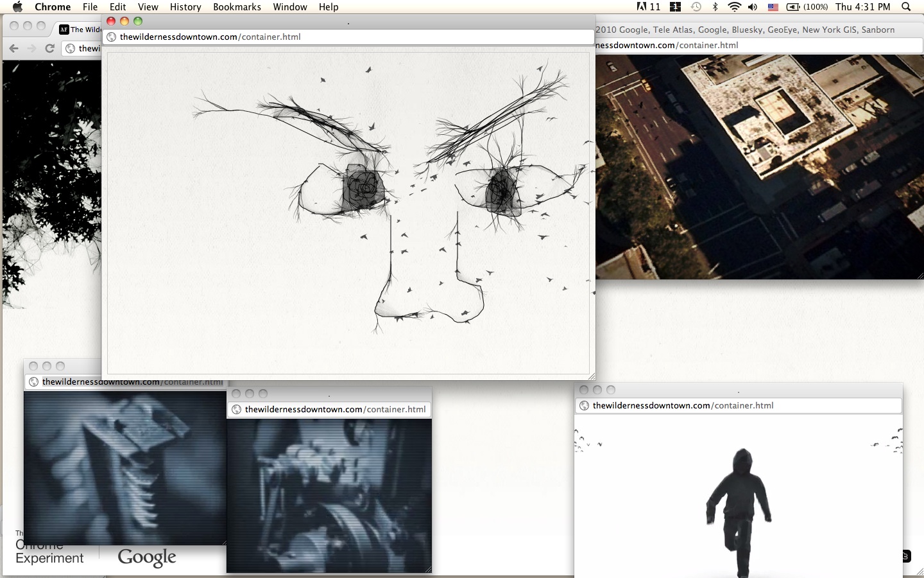Go forward in the main Chrome window
The width and height of the screenshot is (924, 578).
[x=31, y=48]
